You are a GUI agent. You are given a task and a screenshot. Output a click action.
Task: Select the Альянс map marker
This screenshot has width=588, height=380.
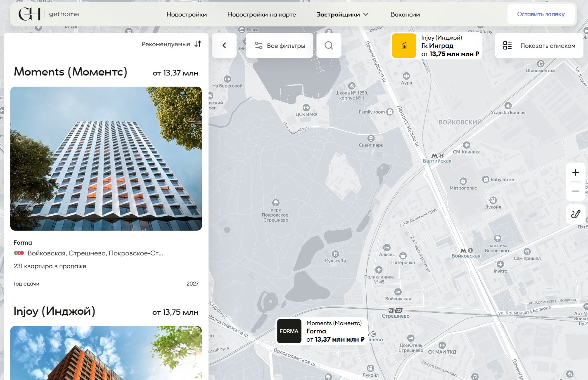pos(386,248)
